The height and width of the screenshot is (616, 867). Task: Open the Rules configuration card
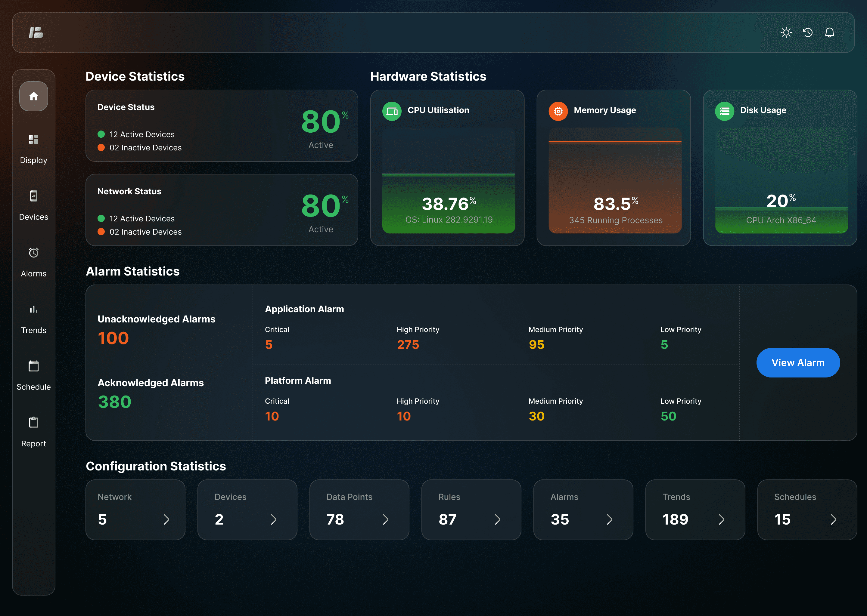click(471, 510)
